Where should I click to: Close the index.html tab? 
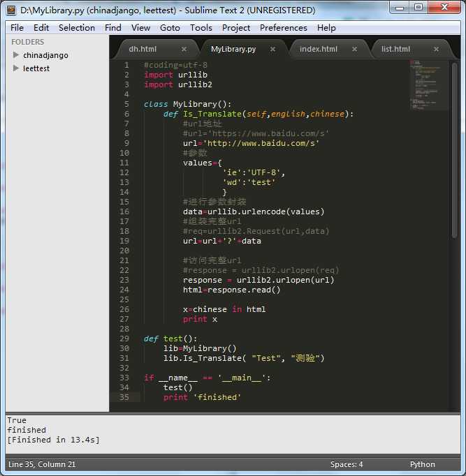[x=354, y=49]
